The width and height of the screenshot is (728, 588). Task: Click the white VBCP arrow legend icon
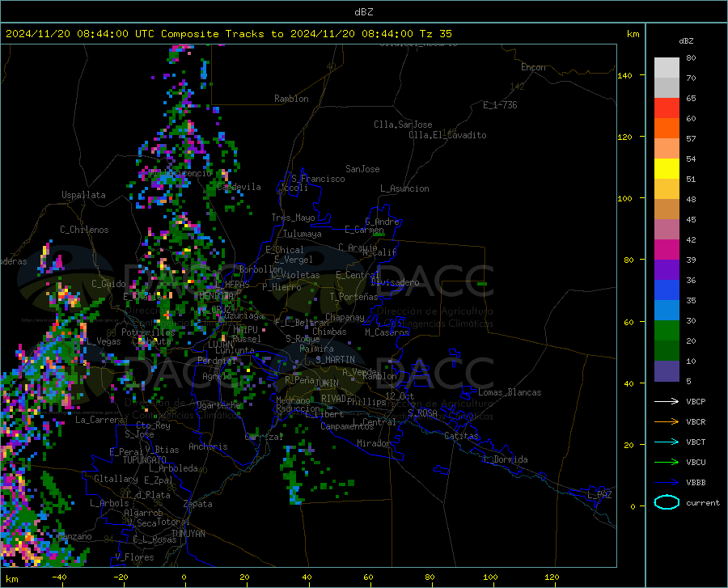[667, 401]
